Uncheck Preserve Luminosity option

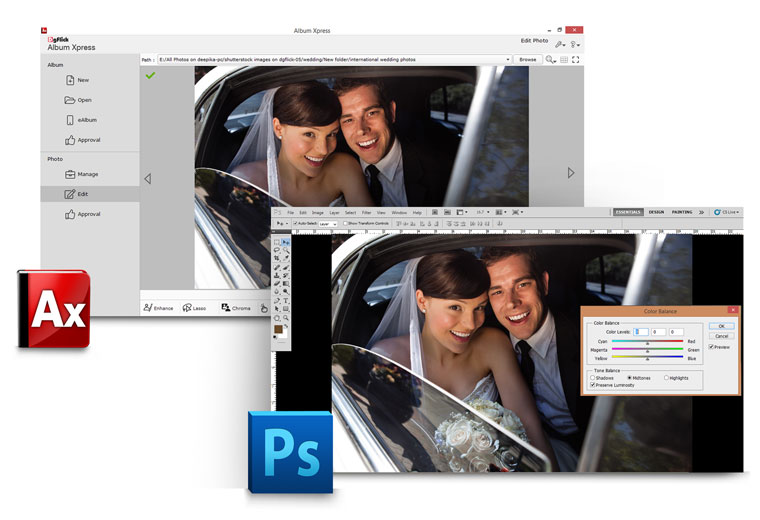(x=593, y=385)
